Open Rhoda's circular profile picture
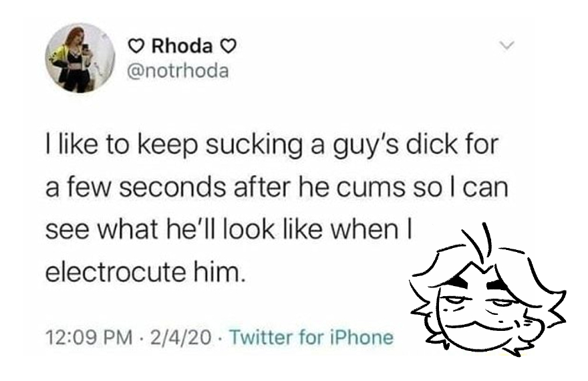 tap(80, 58)
